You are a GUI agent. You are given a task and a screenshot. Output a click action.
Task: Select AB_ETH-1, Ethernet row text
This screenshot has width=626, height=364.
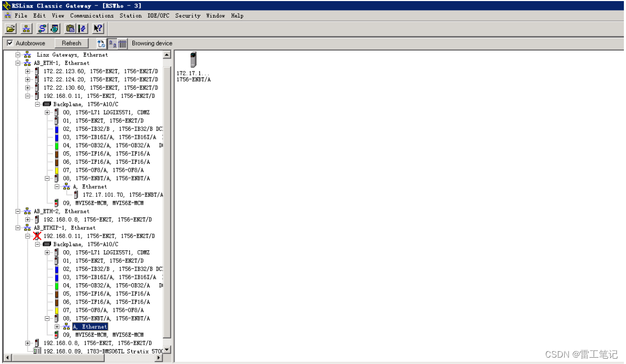[x=62, y=63]
